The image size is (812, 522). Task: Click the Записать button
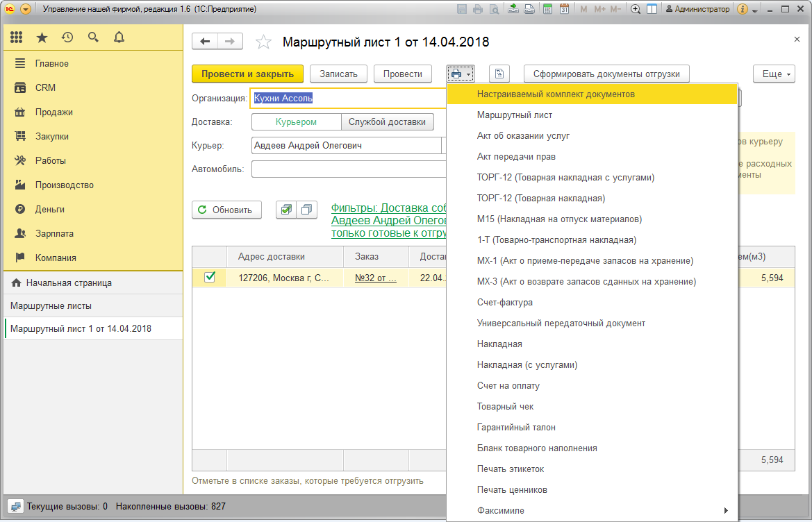tap(338, 74)
